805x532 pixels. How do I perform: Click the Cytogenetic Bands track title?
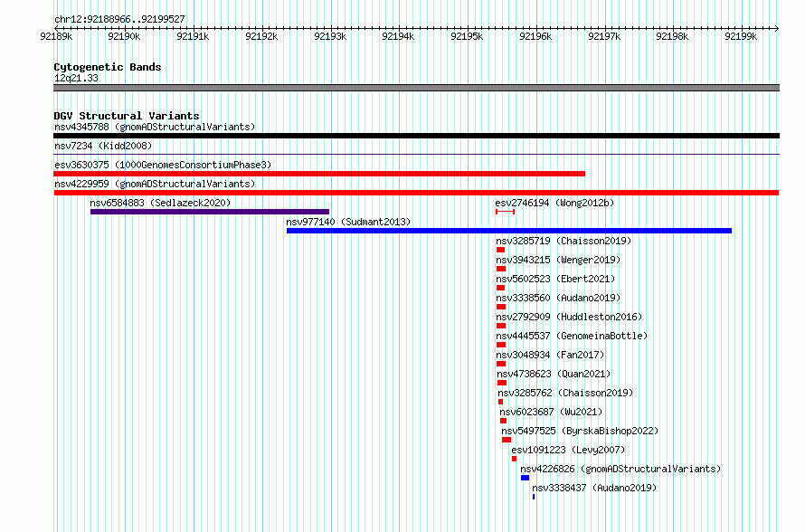point(108,67)
